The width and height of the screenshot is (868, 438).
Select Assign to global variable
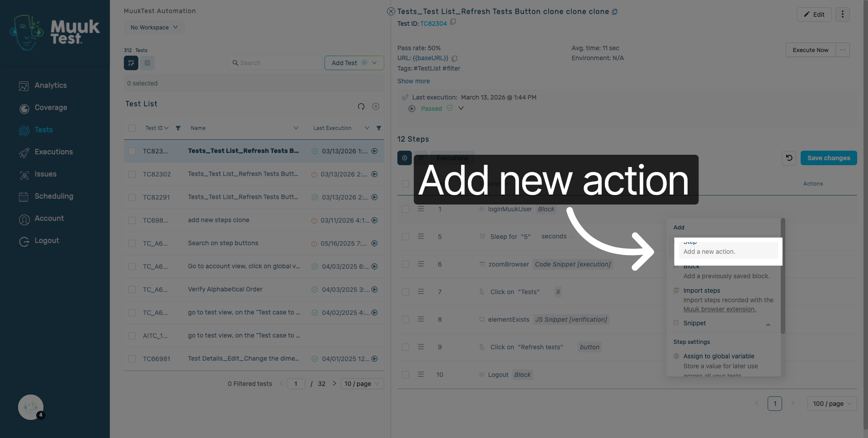pyautogui.click(x=719, y=356)
